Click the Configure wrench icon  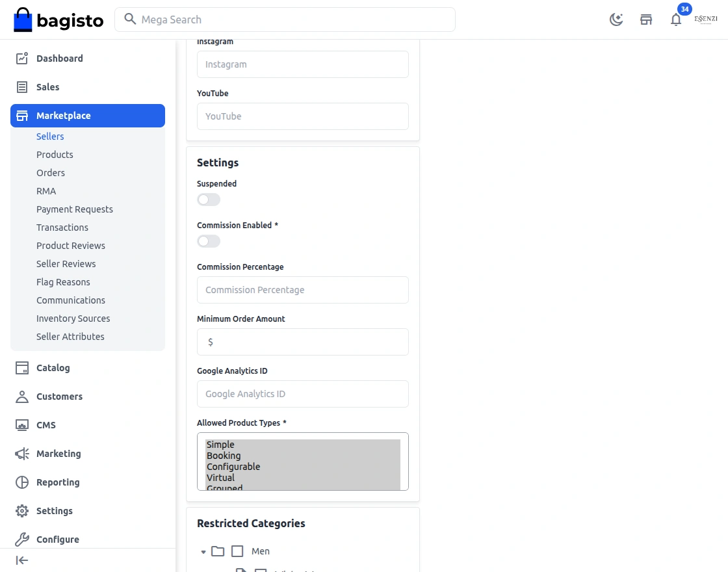(22, 539)
